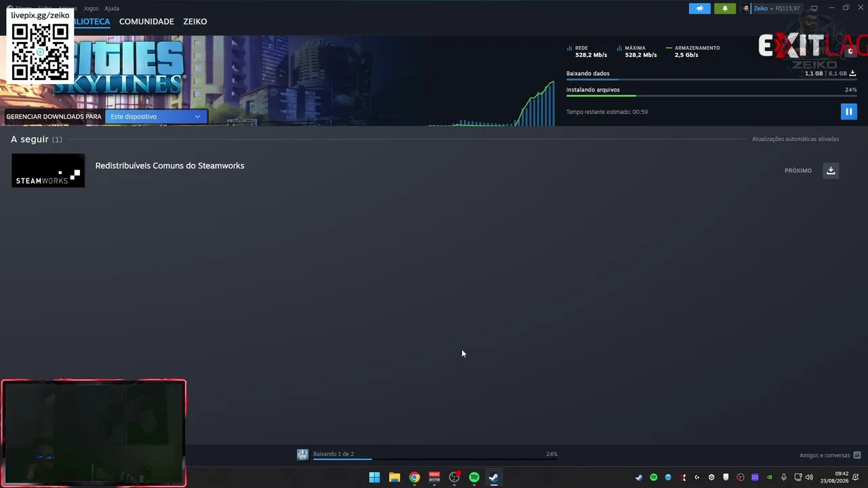868x488 pixels.
Task: Open File Explorer from taskbar
Action: point(394,477)
